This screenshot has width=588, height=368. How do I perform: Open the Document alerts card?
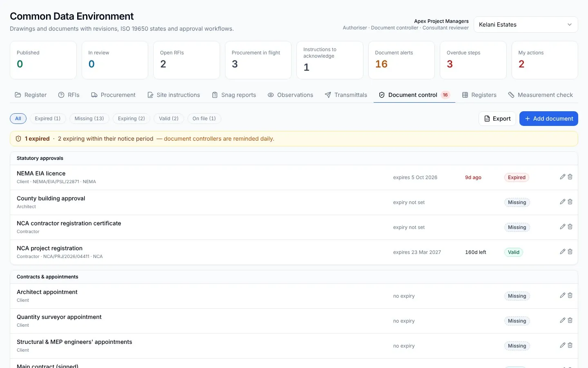(x=401, y=60)
